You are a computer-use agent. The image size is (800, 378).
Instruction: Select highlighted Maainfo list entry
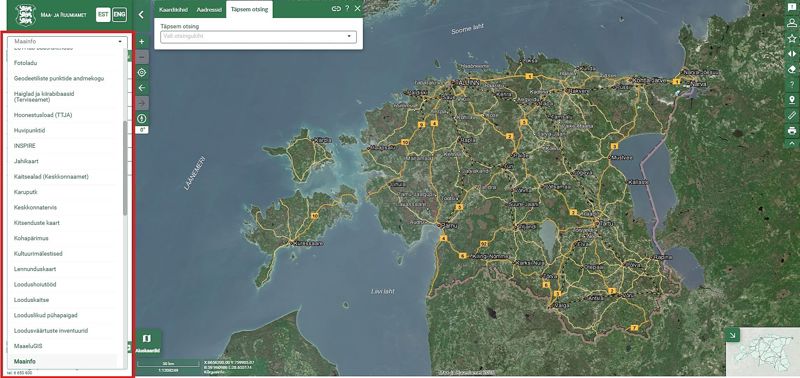pyautogui.click(x=65, y=362)
